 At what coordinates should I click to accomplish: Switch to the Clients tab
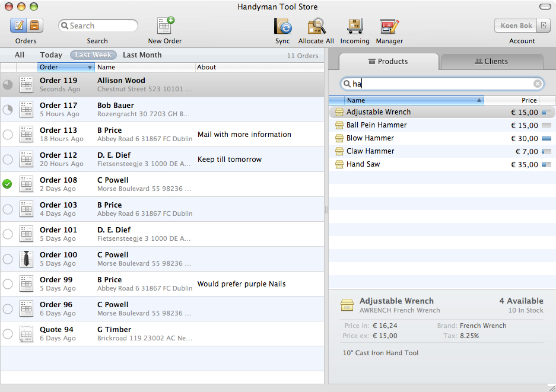coord(491,62)
